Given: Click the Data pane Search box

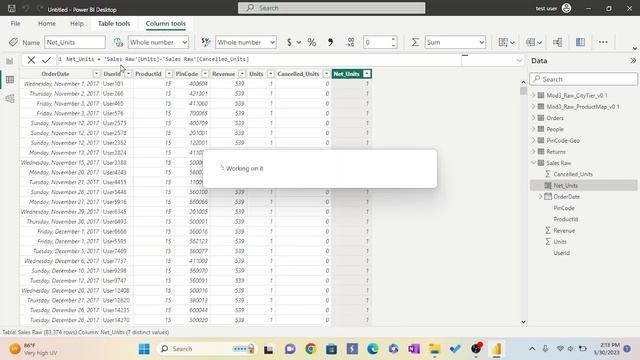Looking at the screenshot, I should (x=584, y=79).
